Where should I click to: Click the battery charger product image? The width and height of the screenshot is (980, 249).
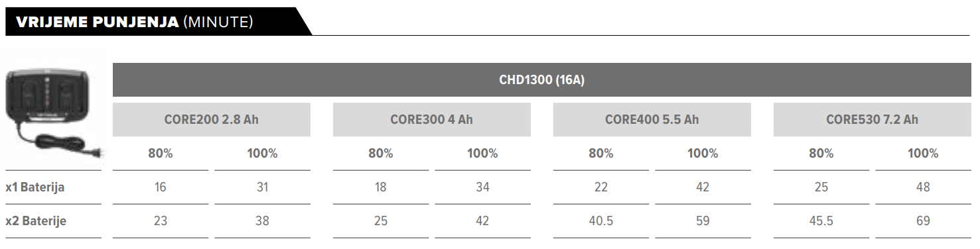coord(53,111)
